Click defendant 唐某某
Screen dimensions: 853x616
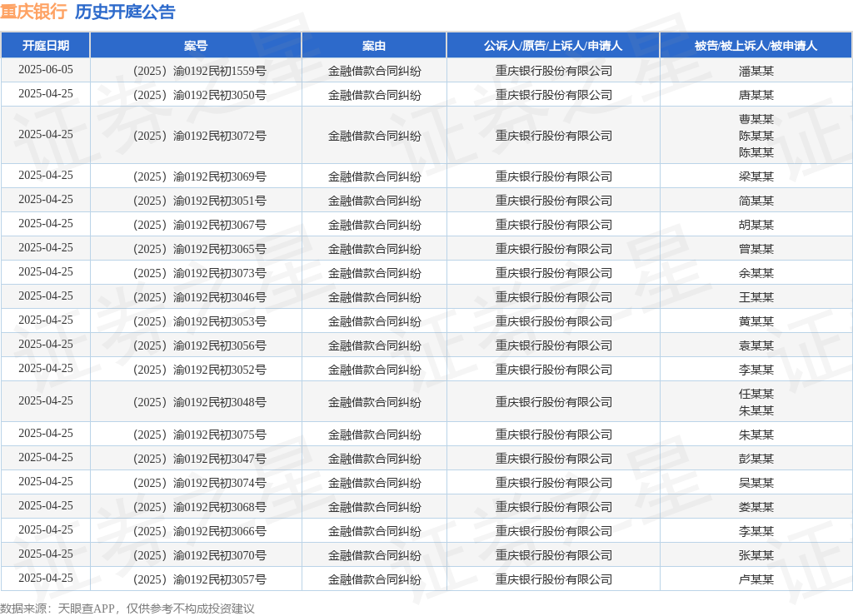(x=756, y=95)
